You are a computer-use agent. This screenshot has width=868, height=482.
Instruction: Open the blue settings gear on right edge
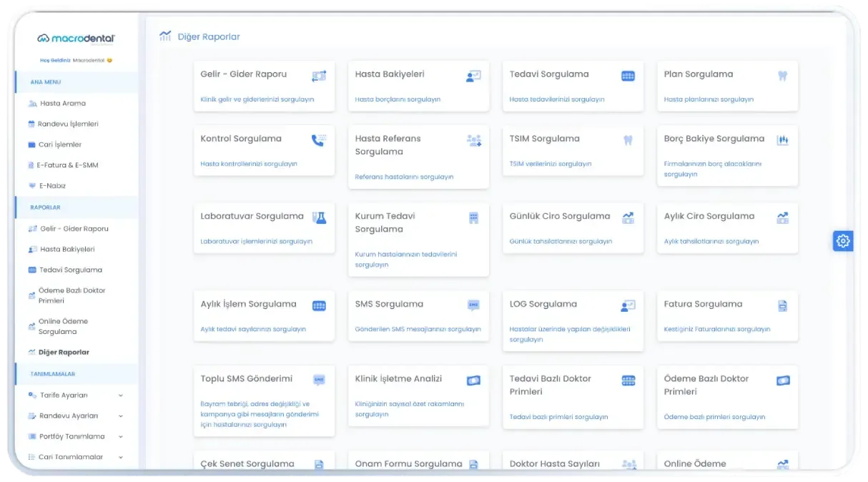[x=843, y=241]
